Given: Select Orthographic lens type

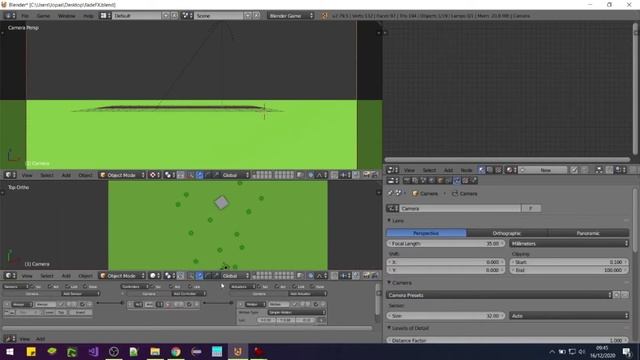Looking at the screenshot, I should tap(507, 233).
